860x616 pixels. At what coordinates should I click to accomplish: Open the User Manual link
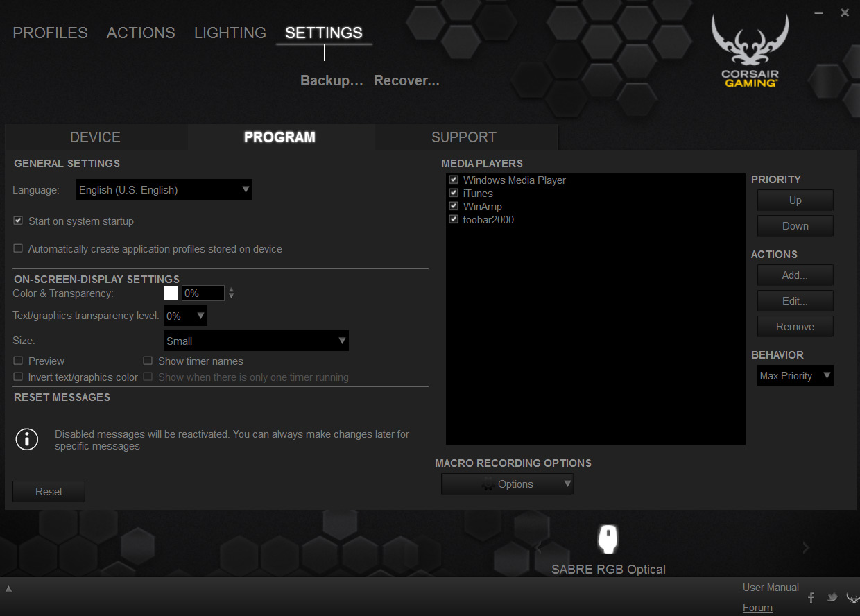tap(771, 588)
